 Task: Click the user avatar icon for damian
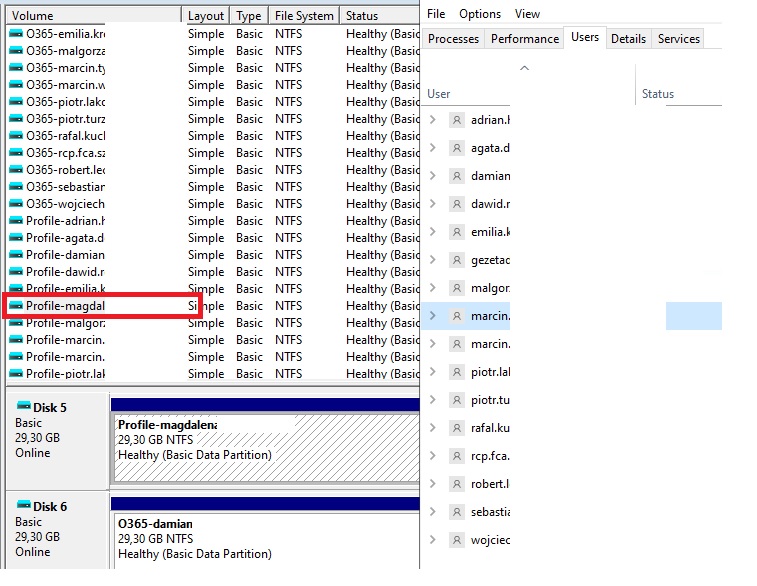point(456,176)
